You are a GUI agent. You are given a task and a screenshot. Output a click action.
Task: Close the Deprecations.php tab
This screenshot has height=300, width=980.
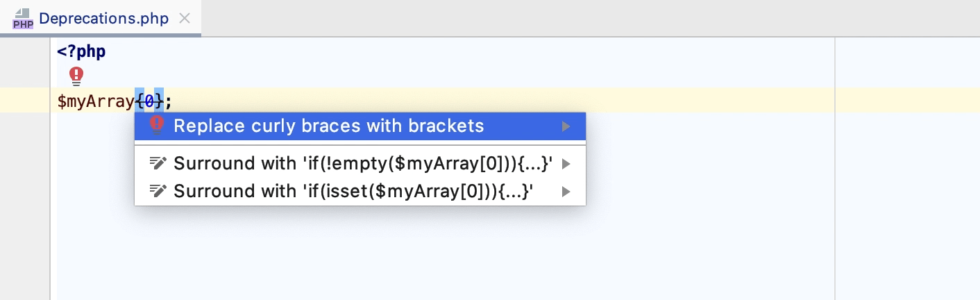185,19
